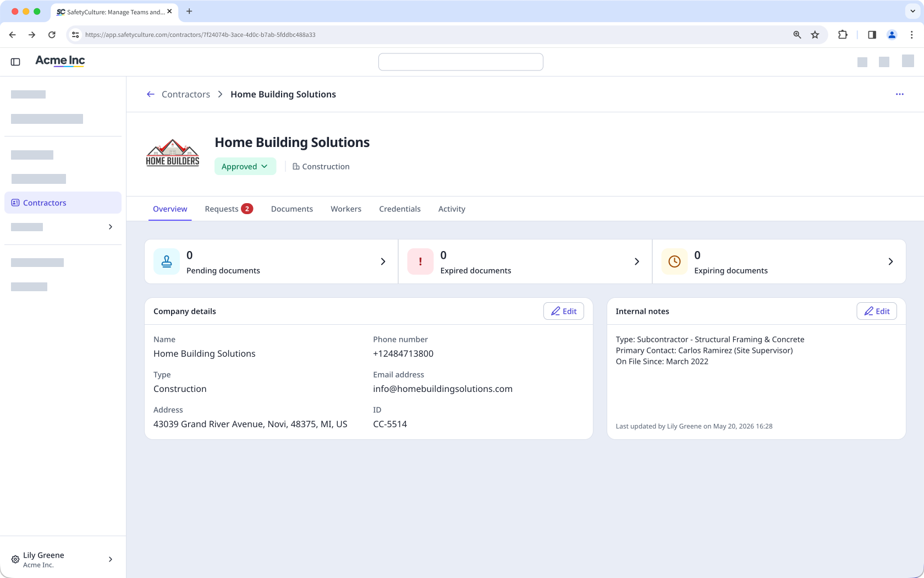
Task: Click the Contractors breadcrumb link
Action: [186, 94]
